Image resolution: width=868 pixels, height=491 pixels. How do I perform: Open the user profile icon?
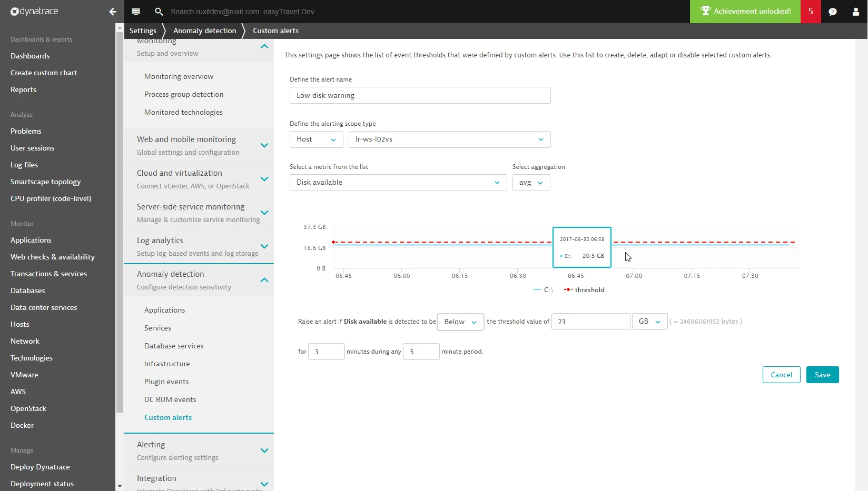(855, 11)
